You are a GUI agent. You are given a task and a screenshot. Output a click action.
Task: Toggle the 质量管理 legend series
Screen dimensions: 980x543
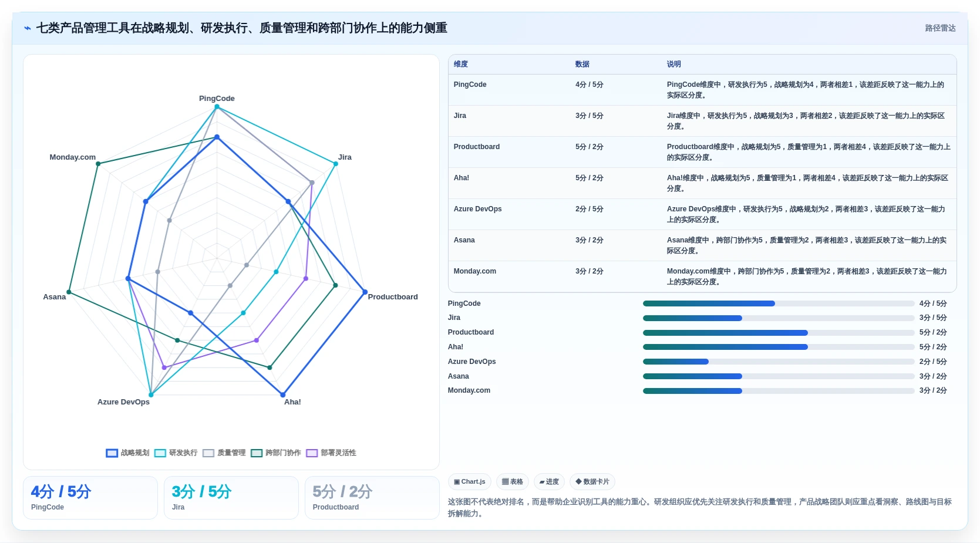tap(224, 453)
